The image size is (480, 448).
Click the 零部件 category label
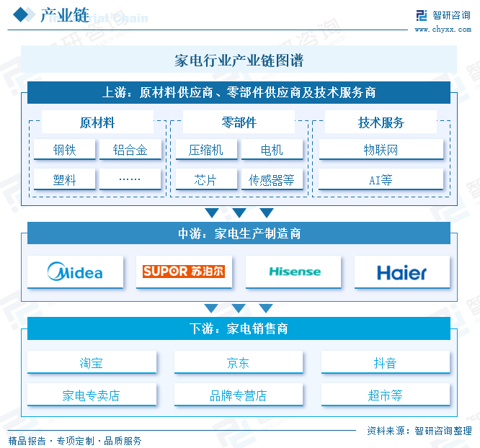tap(239, 122)
